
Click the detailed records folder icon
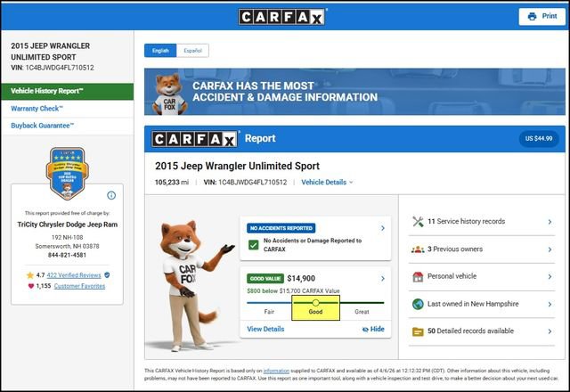(x=417, y=331)
